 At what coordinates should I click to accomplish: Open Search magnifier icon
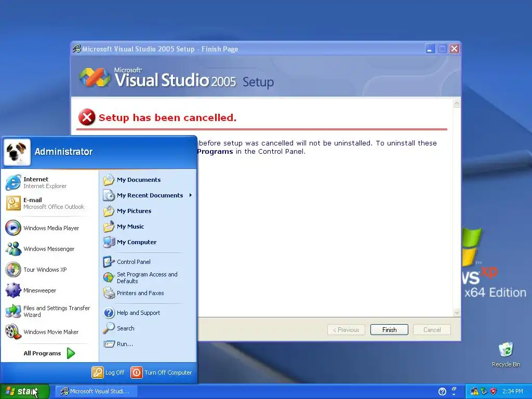[x=109, y=328]
